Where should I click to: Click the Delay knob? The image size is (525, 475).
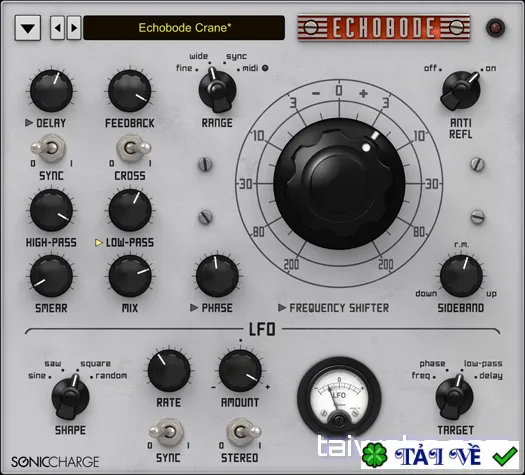(51, 91)
